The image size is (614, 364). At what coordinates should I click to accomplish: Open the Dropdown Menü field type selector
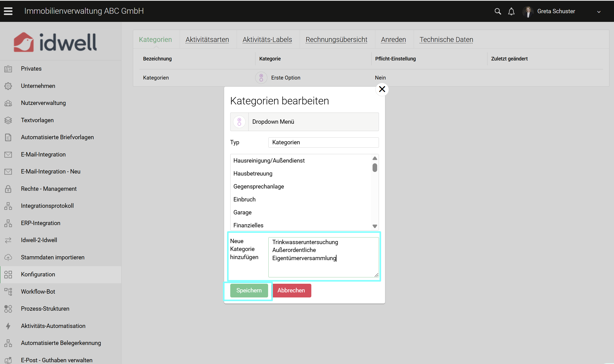[x=304, y=122]
